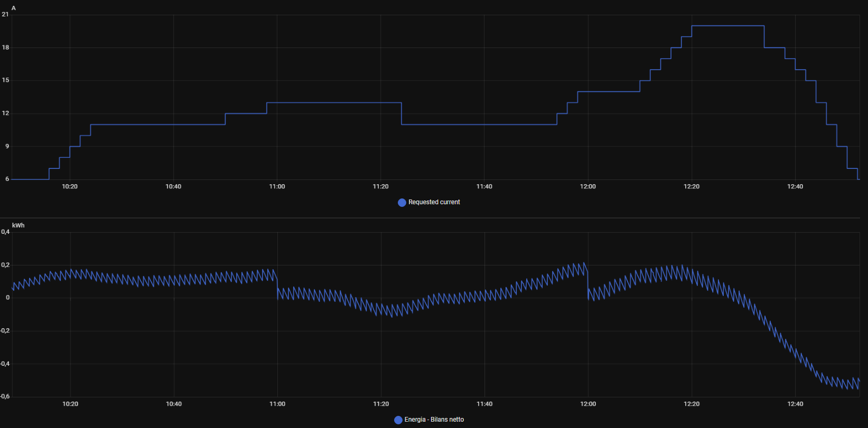Image resolution: width=868 pixels, height=428 pixels.
Task: Click the 20 A peak plateau of Requested current
Action: pos(727,26)
